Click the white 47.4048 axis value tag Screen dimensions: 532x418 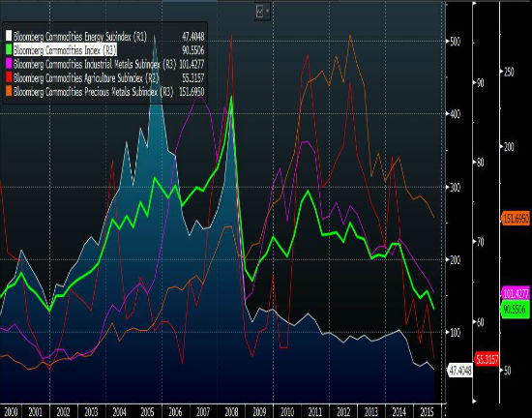460,371
